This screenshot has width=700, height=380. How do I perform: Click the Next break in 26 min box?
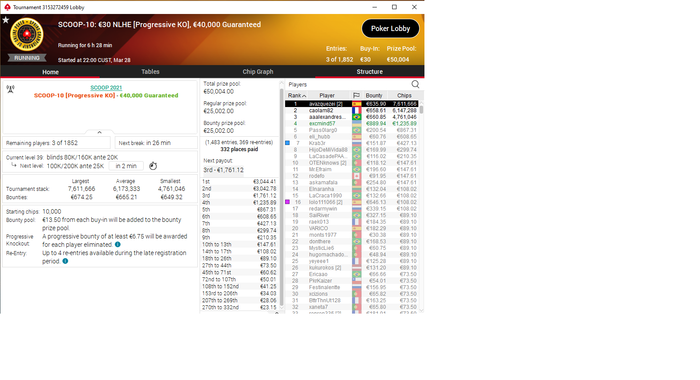(156, 143)
